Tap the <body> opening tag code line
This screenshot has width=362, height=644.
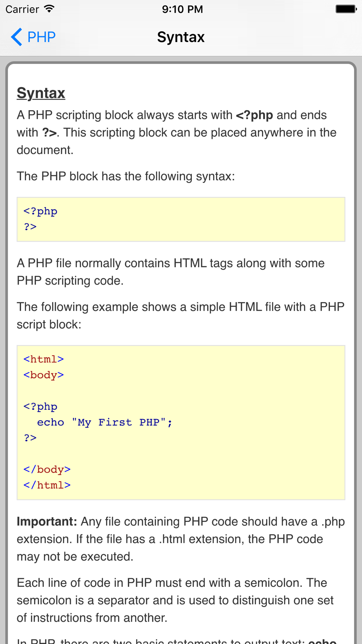click(x=43, y=375)
